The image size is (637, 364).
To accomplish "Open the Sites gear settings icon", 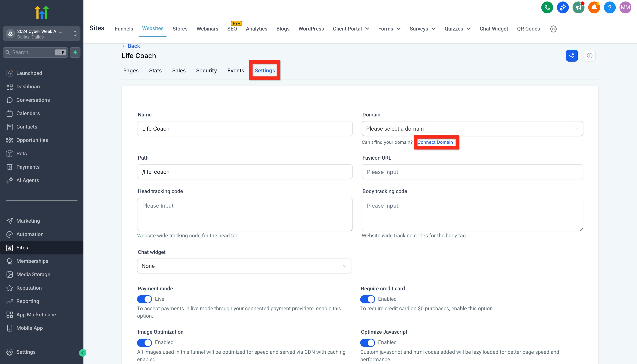I will [x=553, y=29].
